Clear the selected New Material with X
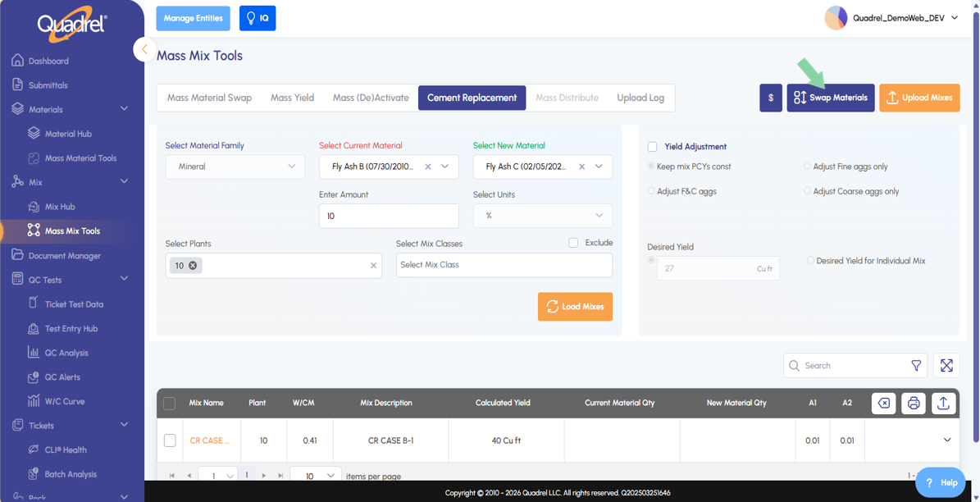The height and width of the screenshot is (502, 980). (581, 167)
